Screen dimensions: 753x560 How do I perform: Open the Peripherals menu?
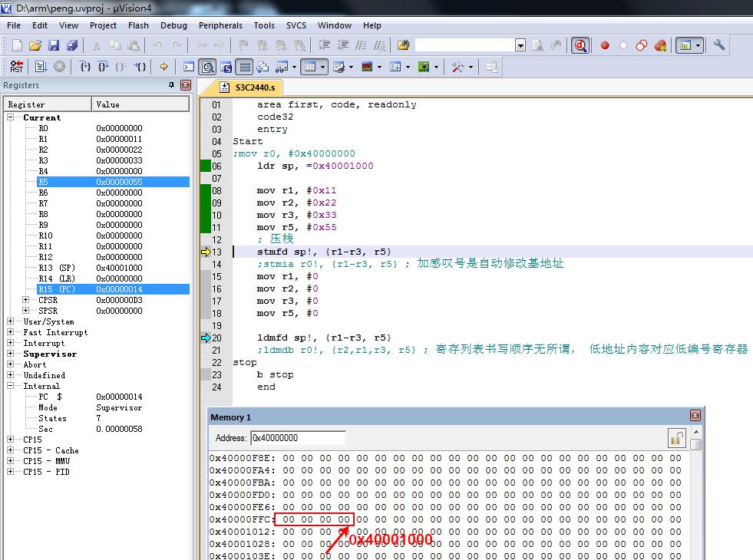click(x=220, y=25)
